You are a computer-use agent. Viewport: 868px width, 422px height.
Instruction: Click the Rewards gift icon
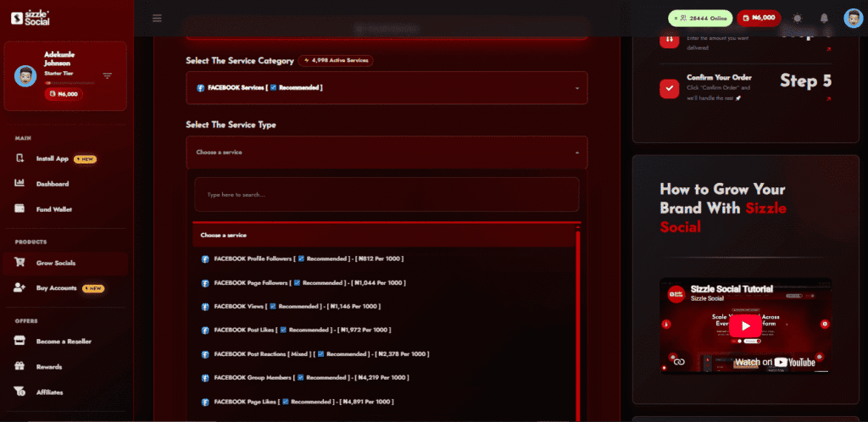pyautogui.click(x=20, y=366)
